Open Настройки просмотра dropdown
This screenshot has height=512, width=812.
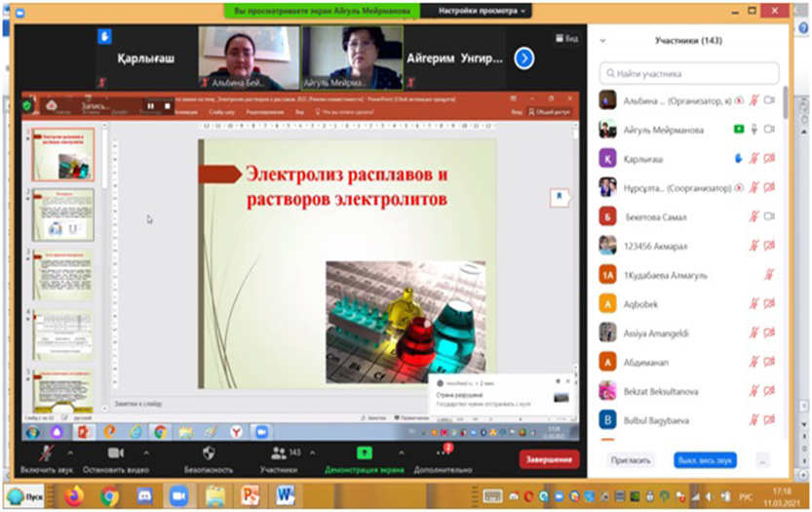(482, 11)
